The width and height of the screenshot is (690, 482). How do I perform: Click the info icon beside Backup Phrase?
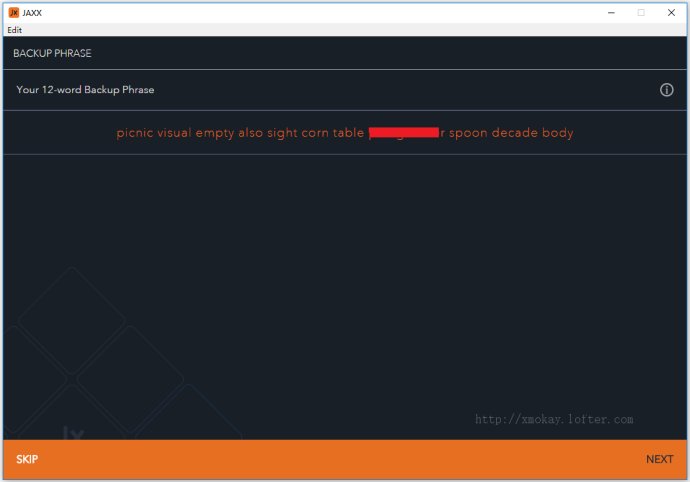[666, 90]
